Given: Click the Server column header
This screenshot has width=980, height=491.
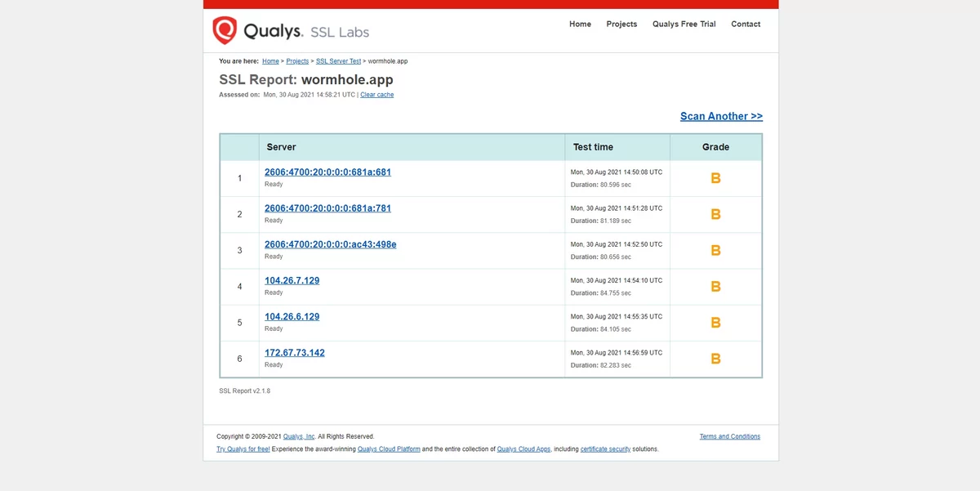Looking at the screenshot, I should pyautogui.click(x=412, y=147).
